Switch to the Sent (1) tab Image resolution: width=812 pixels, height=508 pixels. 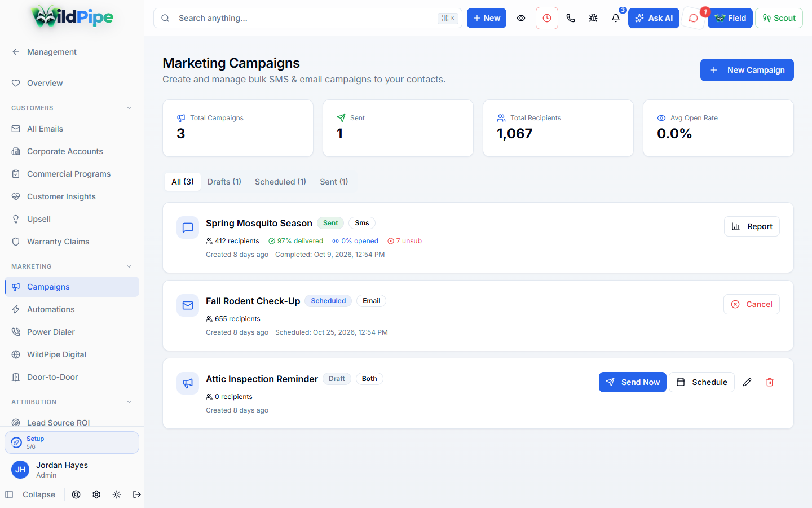pos(334,182)
